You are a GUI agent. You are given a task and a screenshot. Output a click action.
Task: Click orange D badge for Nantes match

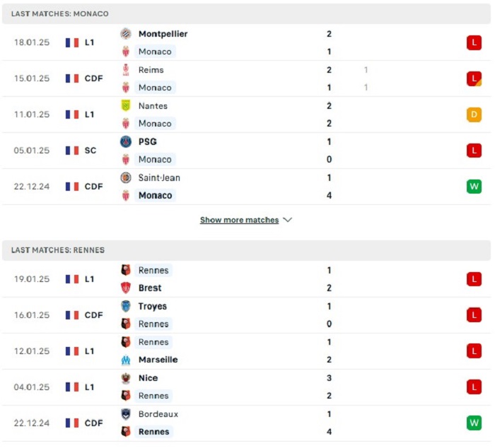474,114
